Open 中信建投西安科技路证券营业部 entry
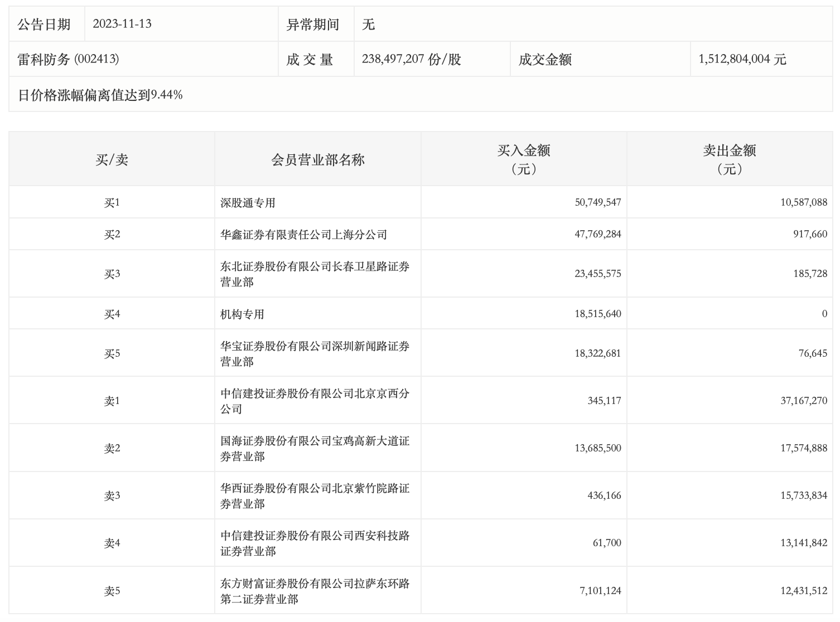This screenshot has height=622, width=840. pos(315,543)
